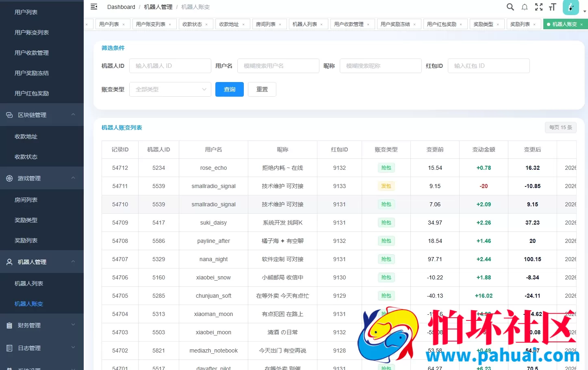Click the 日志管理 document icon
The height and width of the screenshot is (370, 588).
coord(9,348)
